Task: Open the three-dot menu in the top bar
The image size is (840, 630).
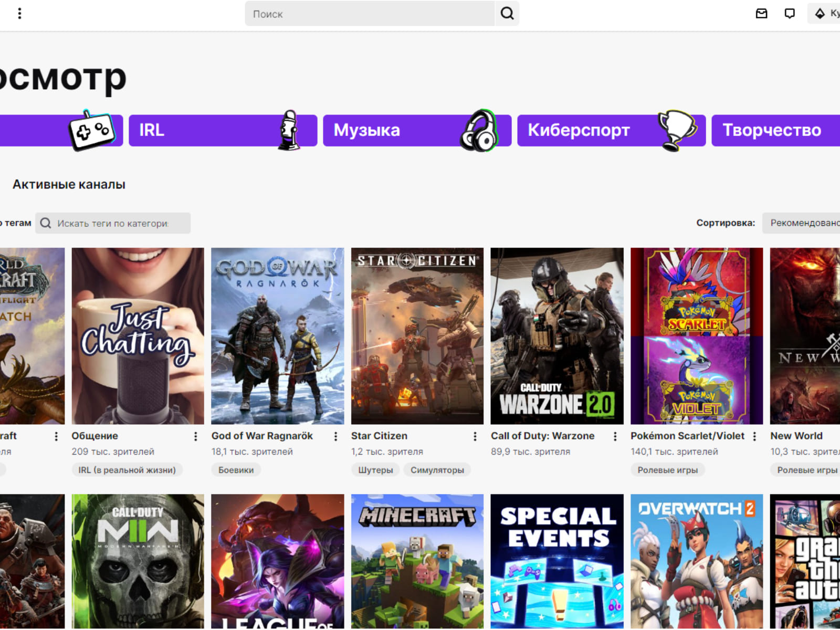Action: (x=19, y=14)
